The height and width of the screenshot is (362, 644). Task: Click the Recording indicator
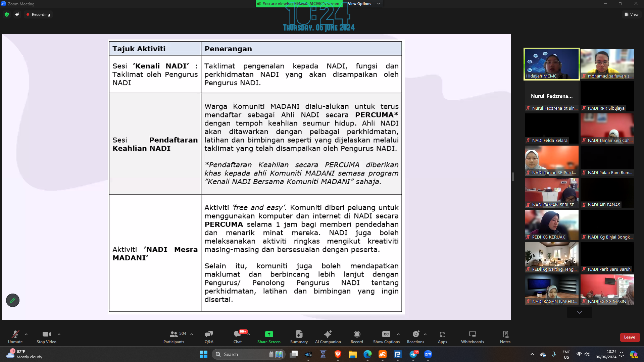tap(38, 14)
